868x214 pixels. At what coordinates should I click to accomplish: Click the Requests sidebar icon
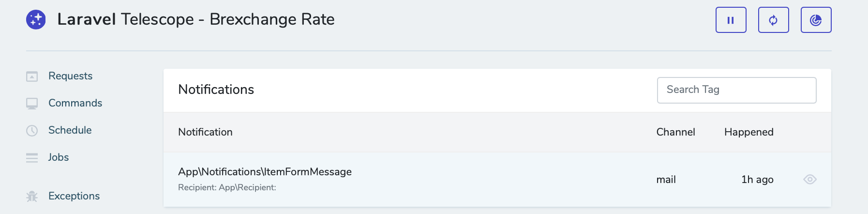pos(32,76)
